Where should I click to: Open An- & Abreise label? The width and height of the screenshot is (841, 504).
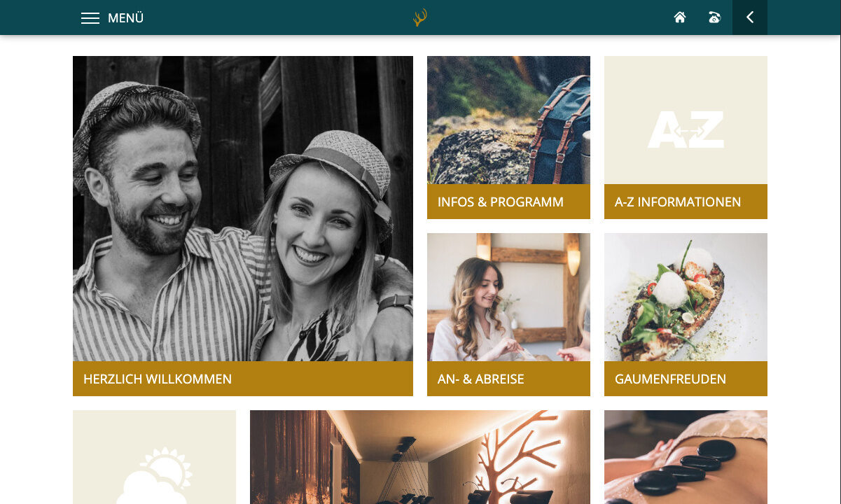tap(481, 379)
